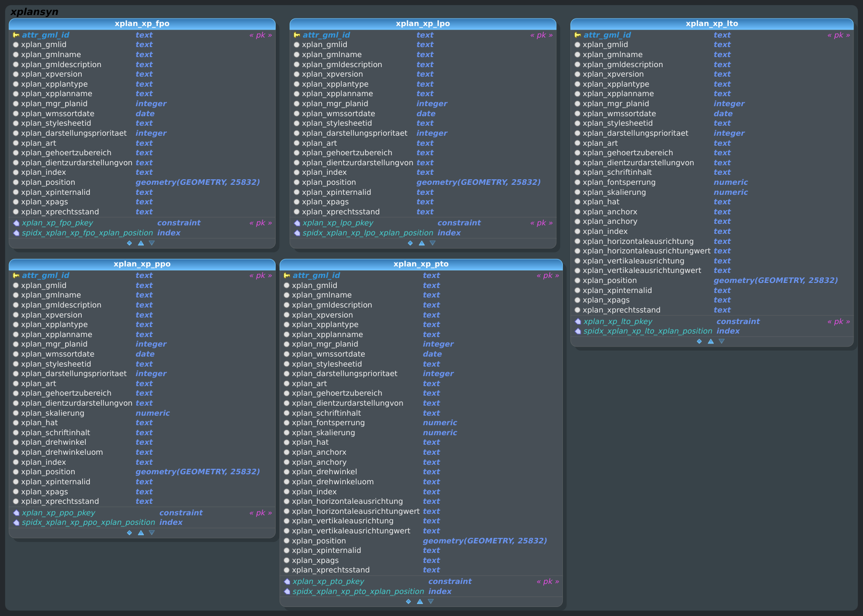The width and height of the screenshot is (863, 616).
Task: Expand xplan_xp_ppo using its down-triangle control
Action: [x=152, y=532]
